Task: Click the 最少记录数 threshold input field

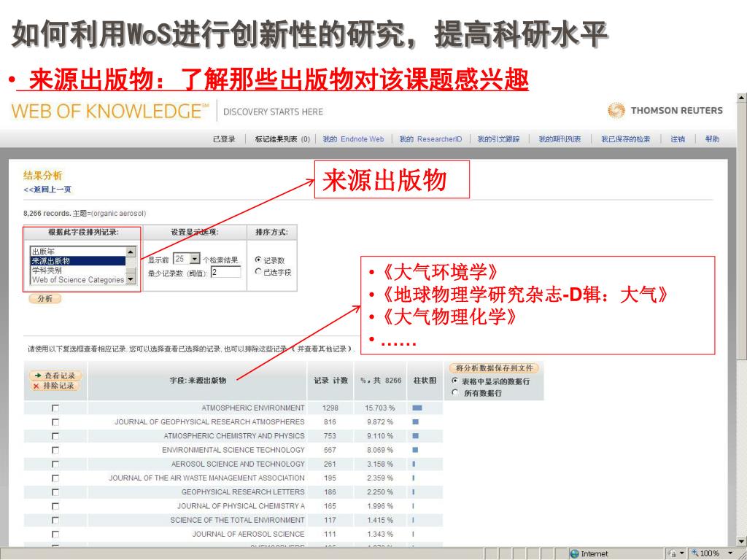Action: pos(225,273)
